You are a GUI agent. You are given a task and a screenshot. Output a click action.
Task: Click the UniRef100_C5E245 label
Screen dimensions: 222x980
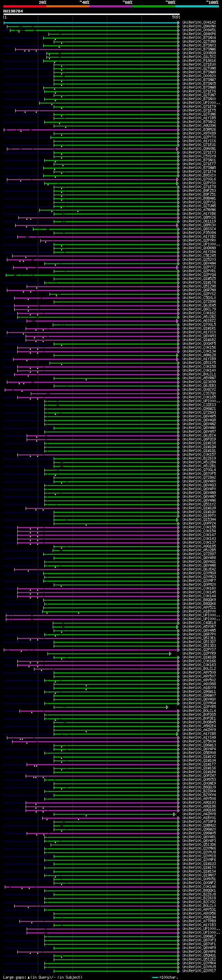click(199, 256)
